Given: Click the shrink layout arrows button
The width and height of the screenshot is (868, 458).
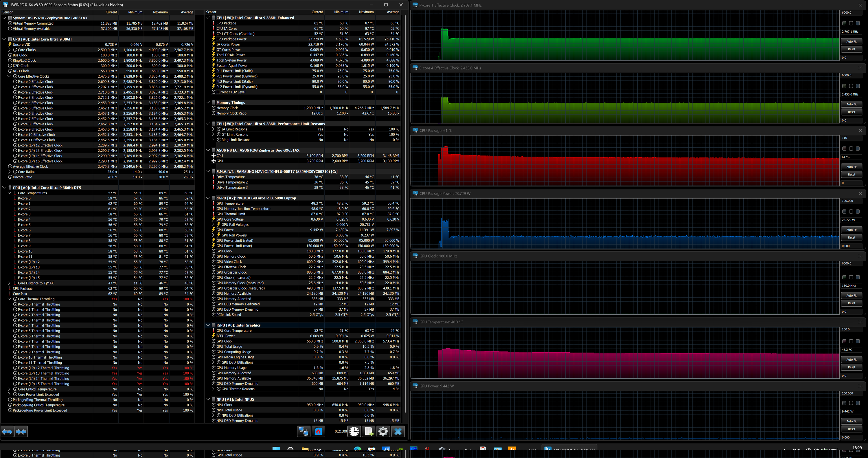Looking at the screenshot, I should click(21, 431).
